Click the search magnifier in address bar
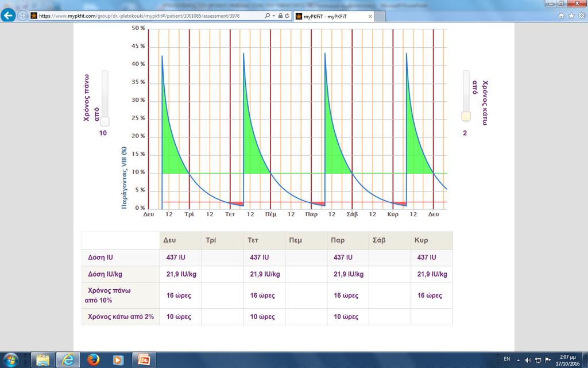The width and height of the screenshot is (588, 368). pos(267,16)
